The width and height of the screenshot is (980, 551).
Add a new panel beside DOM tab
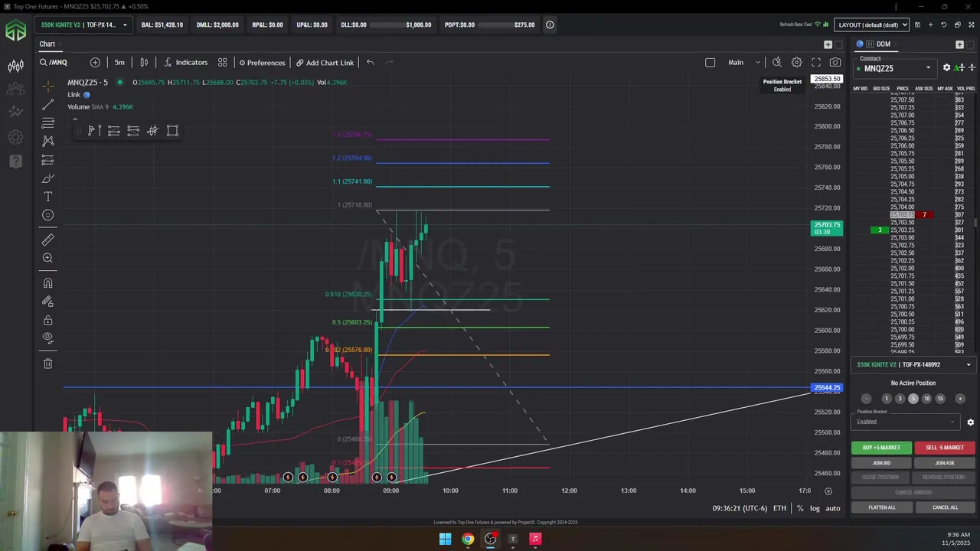pyautogui.click(x=959, y=44)
